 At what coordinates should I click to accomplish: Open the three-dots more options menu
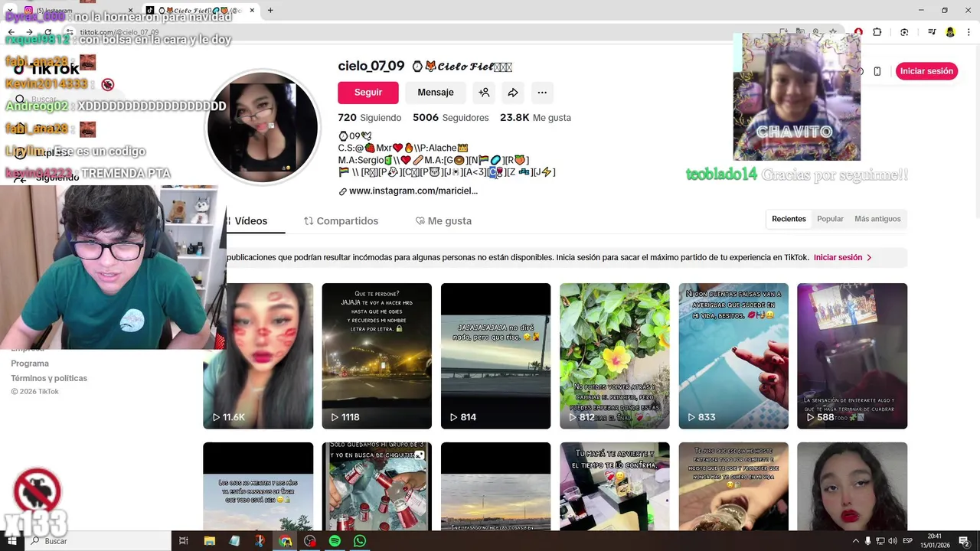click(542, 92)
